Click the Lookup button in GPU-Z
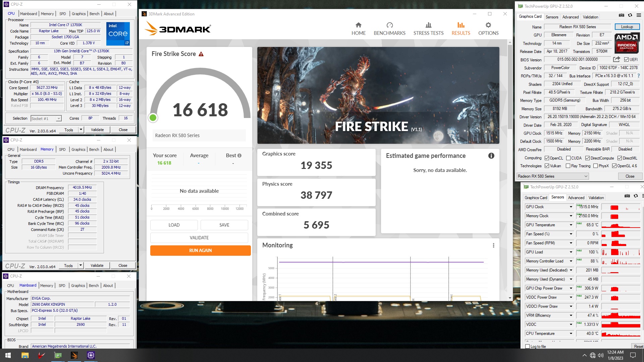This screenshot has height=362, width=644. click(x=627, y=27)
